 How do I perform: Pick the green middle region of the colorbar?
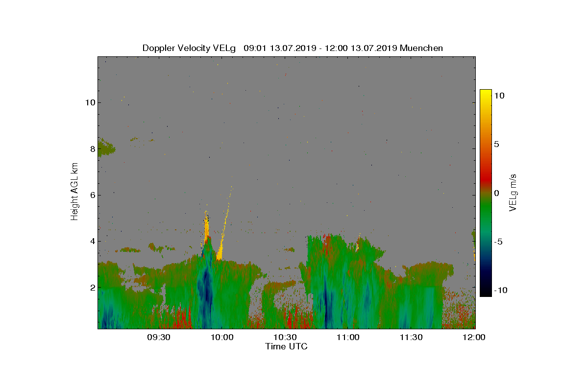[x=486, y=208]
